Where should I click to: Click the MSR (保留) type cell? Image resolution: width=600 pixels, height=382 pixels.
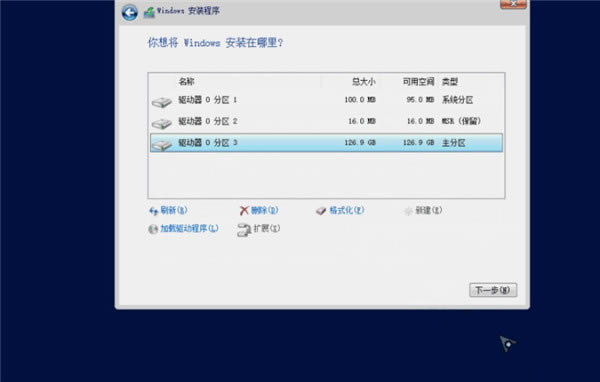pyautogui.click(x=461, y=121)
